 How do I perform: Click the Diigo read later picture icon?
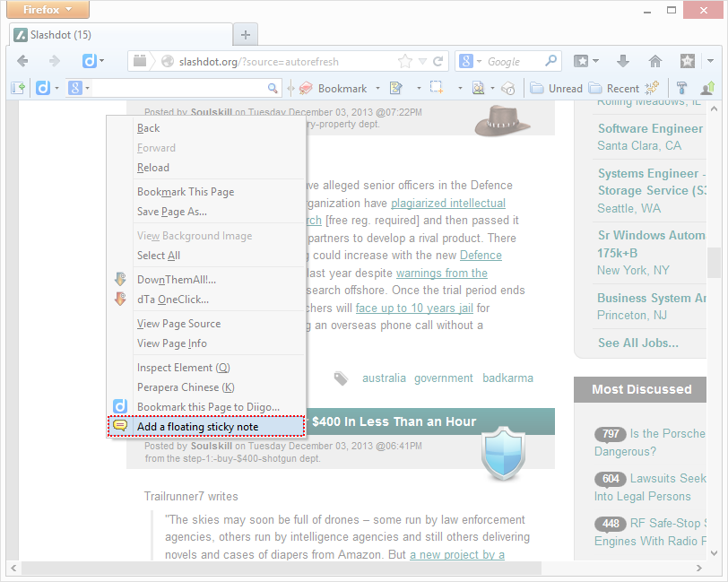478,88
